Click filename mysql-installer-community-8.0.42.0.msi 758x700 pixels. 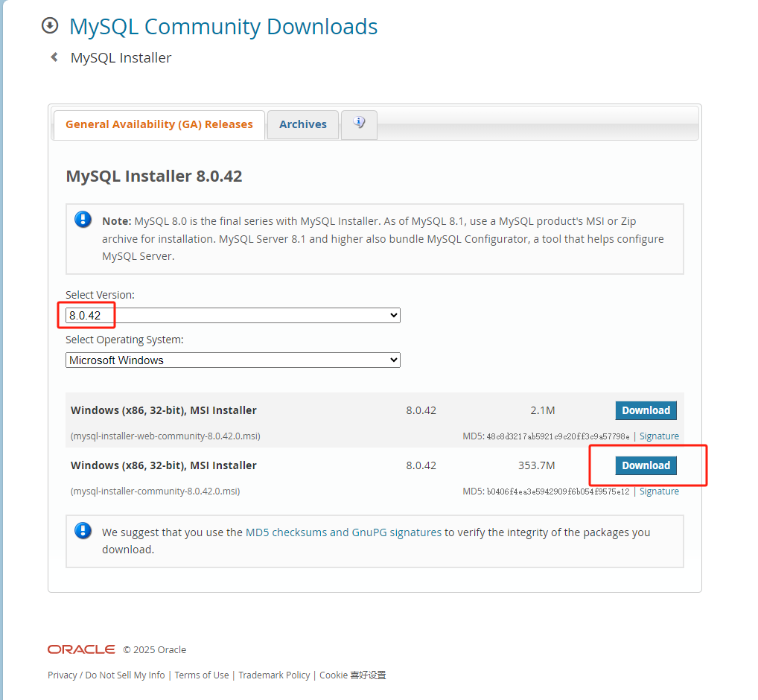155,491
